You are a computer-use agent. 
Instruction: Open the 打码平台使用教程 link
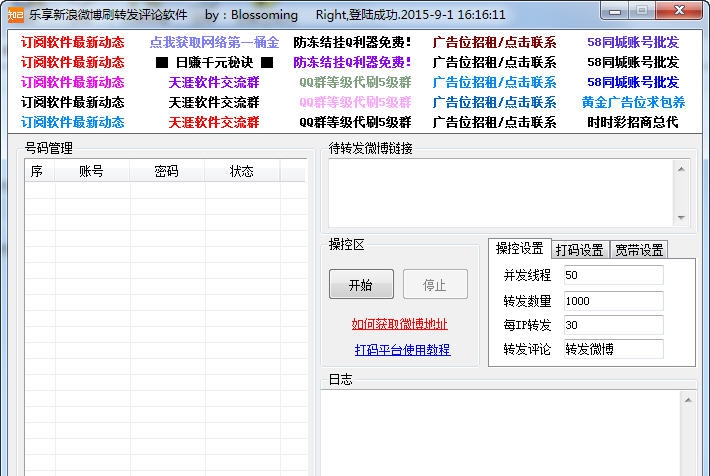[402, 350]
